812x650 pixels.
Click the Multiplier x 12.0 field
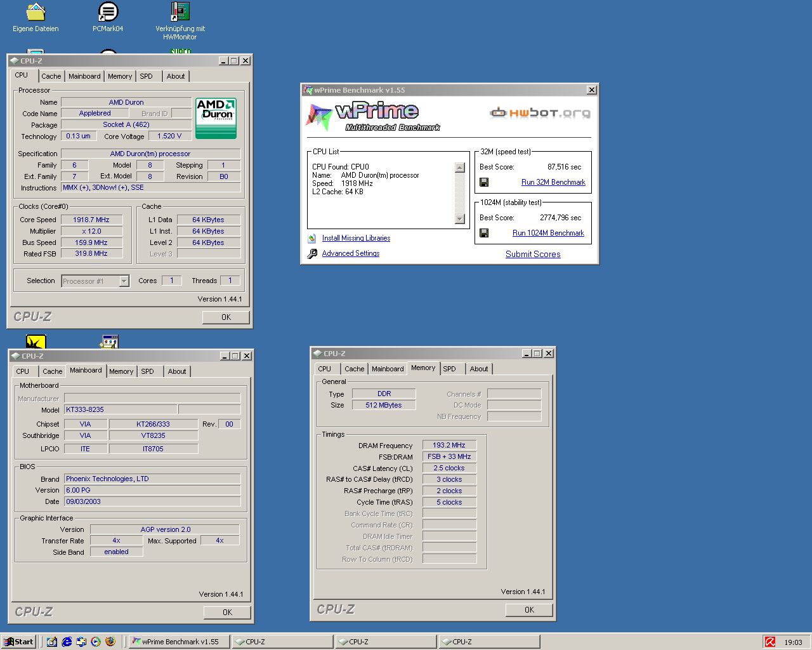click(x=91, y=231)
